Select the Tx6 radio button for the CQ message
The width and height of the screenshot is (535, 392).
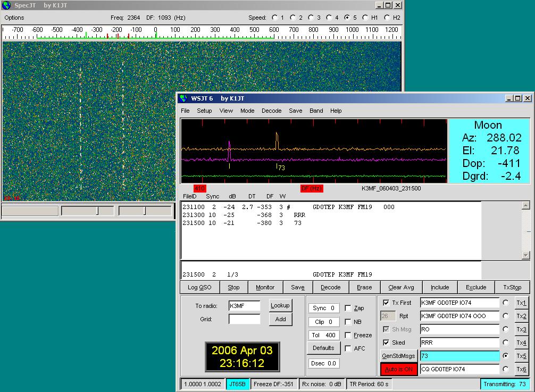505,369
